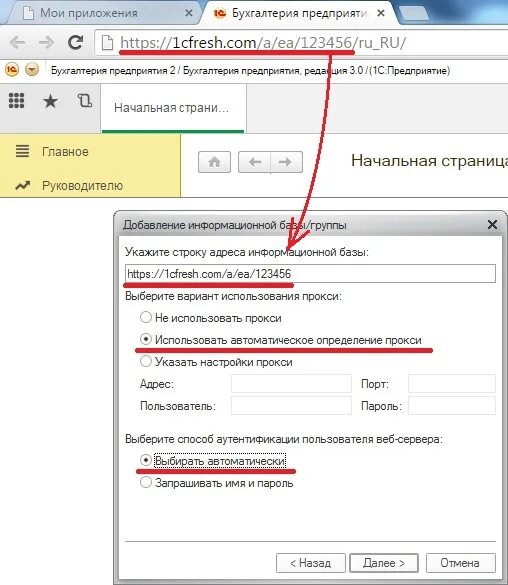508x585 pixels.
Task: Go forward with the browser forward arrow
Action: coord(46,43)
